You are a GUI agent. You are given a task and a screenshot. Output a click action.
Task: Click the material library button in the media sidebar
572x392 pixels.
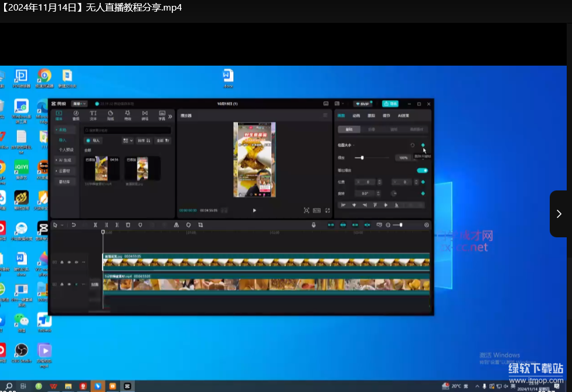click(64, 182)
